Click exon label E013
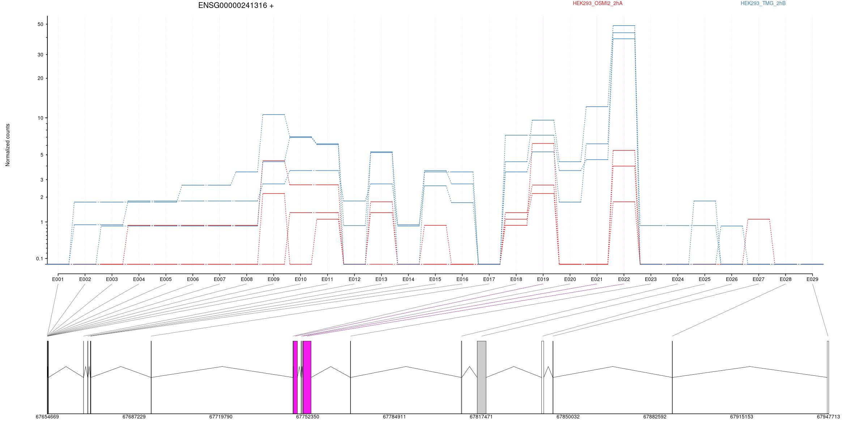Image resolution: width=868 pixels, height=434 pixels. tap(381, 279)
